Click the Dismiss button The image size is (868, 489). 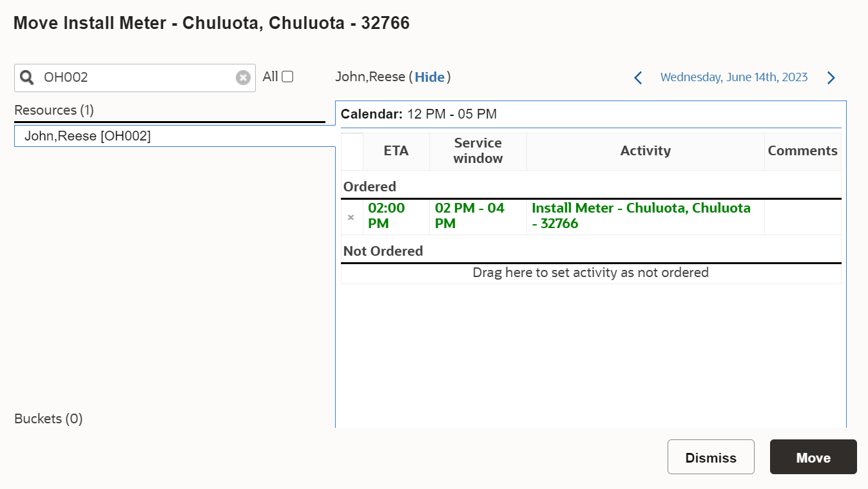click(x=711, y=457)
